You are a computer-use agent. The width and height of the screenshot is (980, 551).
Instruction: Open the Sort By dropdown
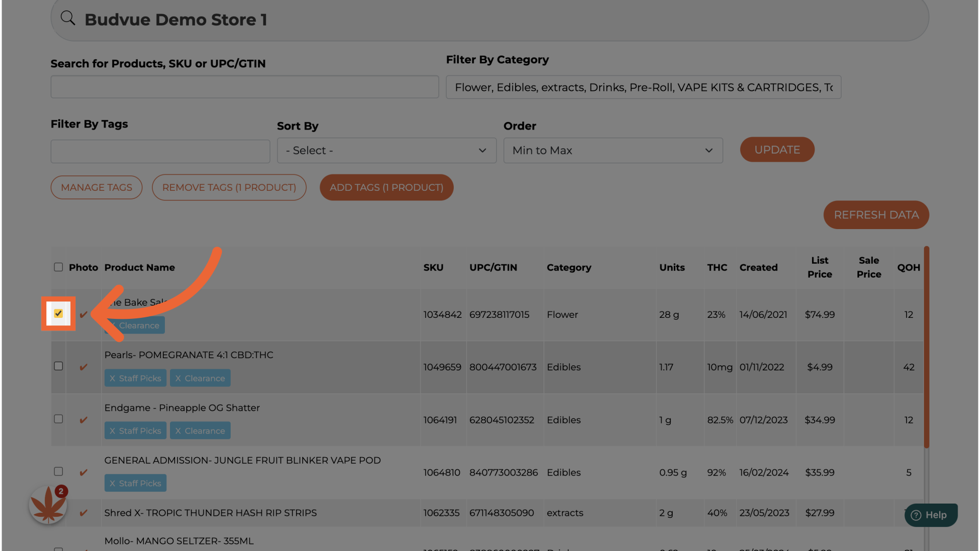click(x=386, y=151)
